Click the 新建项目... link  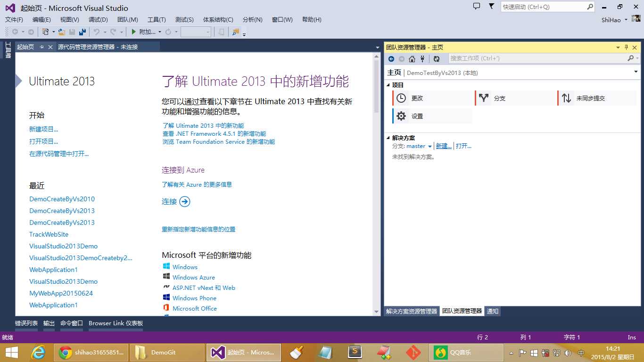44,129
